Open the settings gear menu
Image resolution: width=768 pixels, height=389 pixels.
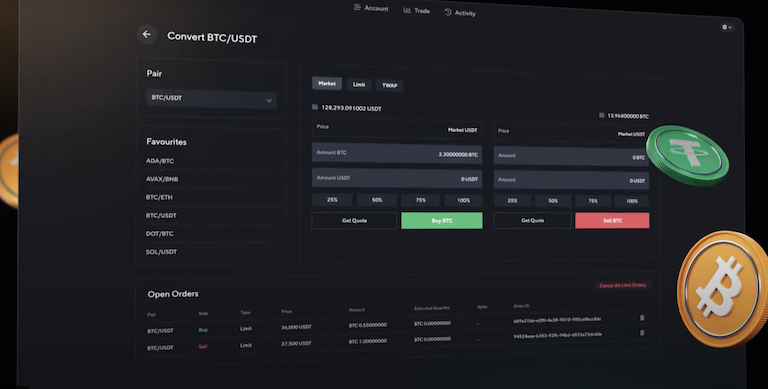[x=727, y=27]
